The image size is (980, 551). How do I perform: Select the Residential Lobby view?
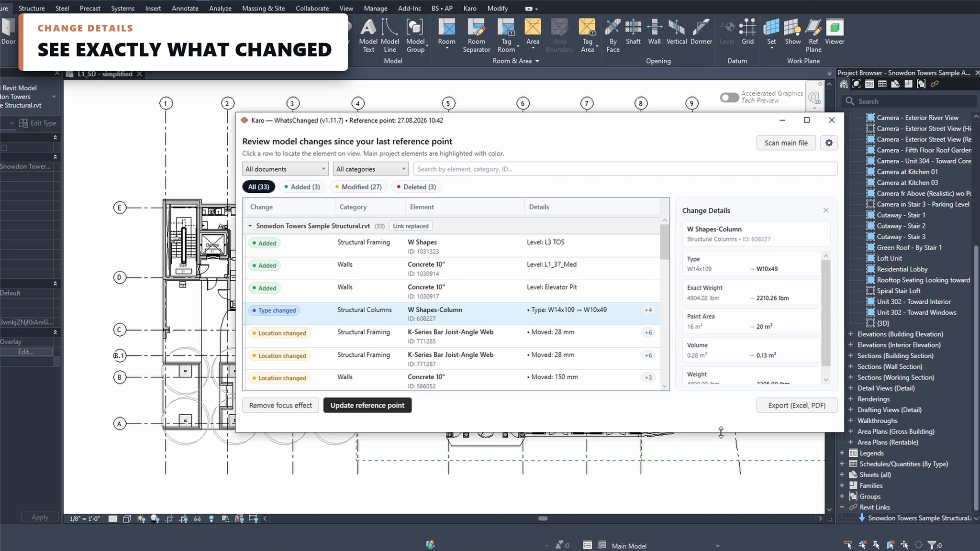pos(902,269)
